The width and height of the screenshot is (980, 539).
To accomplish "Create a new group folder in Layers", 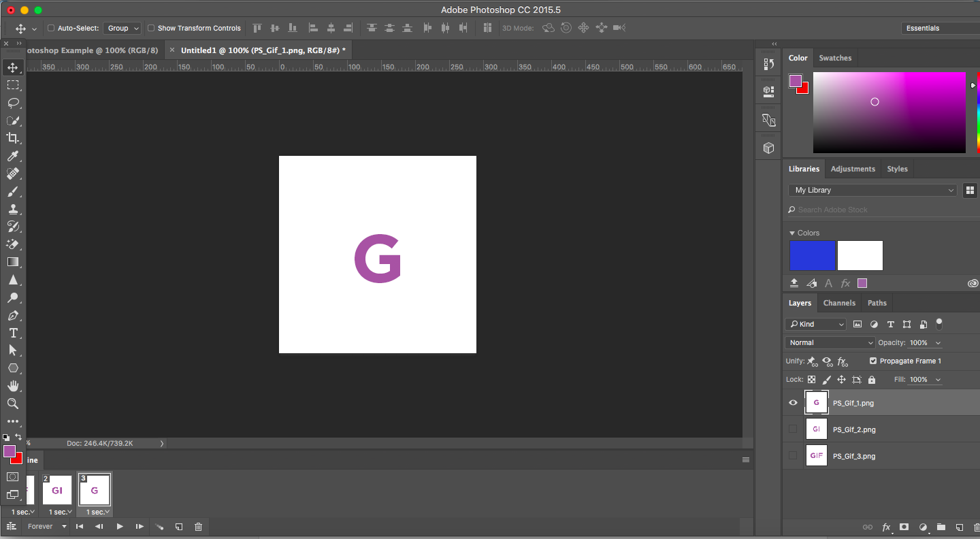I will point(941,527).
